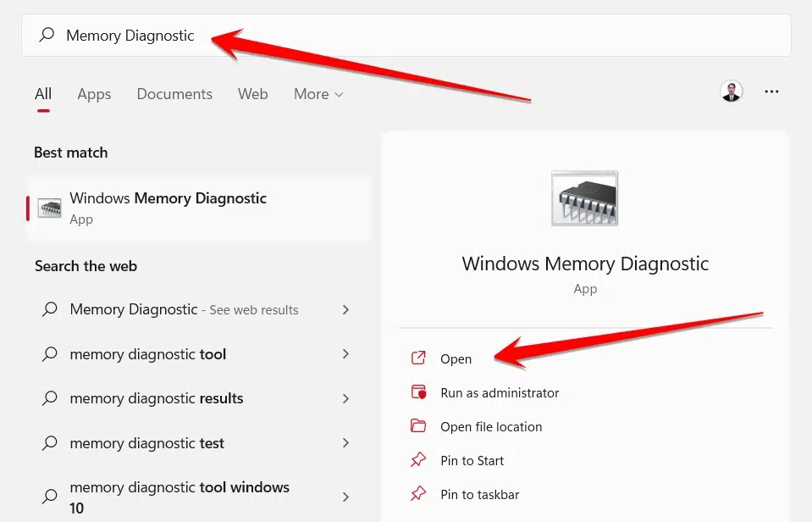The width and height of the screenshot is (812, 522).
Task: Open 'Memory Diagnostic - See web results' suggestion
Action: pyautogui.click(x=184, y=310)
